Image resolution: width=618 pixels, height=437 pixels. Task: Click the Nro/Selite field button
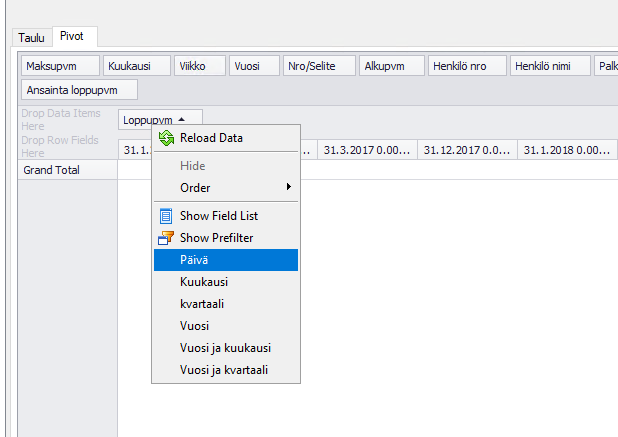319,66
